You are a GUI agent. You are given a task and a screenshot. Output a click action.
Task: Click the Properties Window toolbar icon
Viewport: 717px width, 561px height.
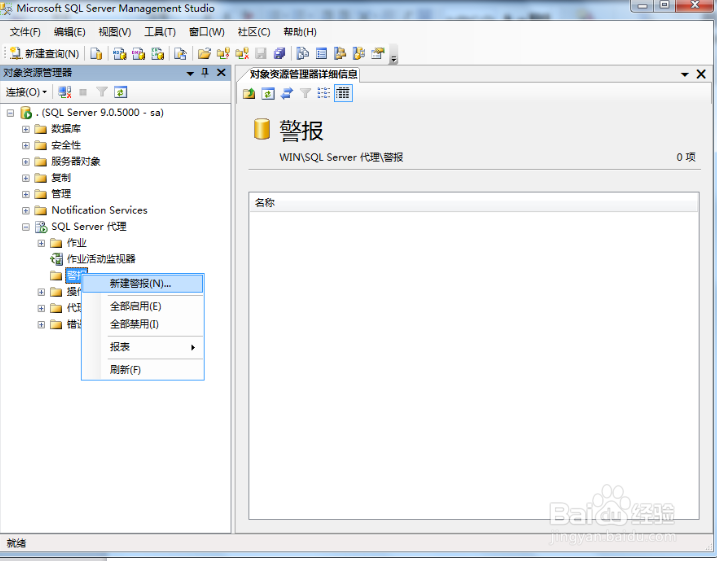378,53
